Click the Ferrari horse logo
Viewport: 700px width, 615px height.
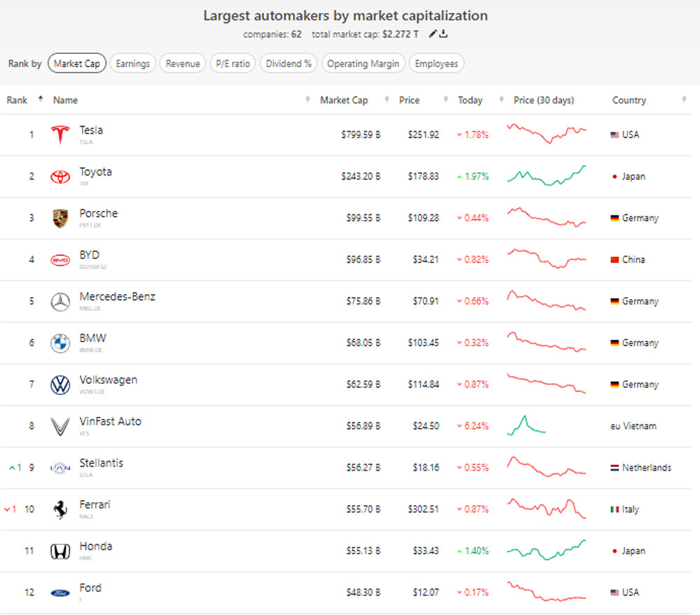click(x=61, y=509)
